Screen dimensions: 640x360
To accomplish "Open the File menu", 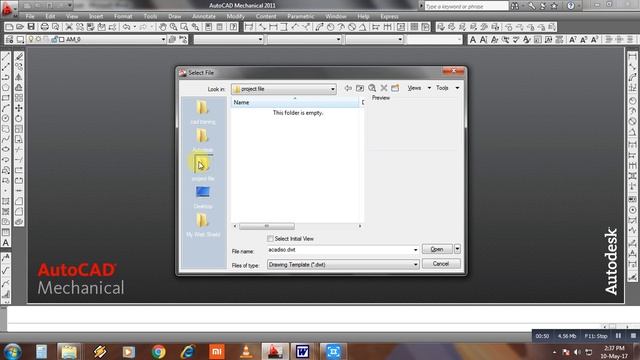I will pos(30,16).
